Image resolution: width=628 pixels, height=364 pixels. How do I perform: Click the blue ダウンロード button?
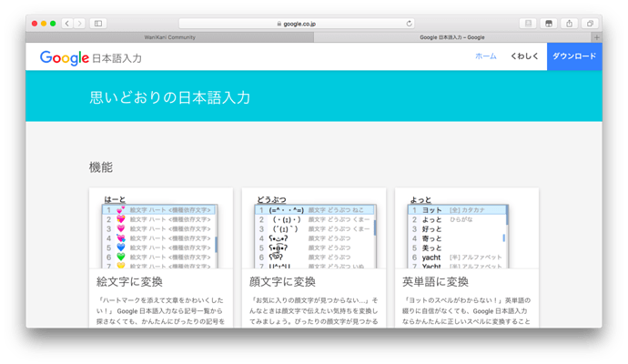(574, 56)
